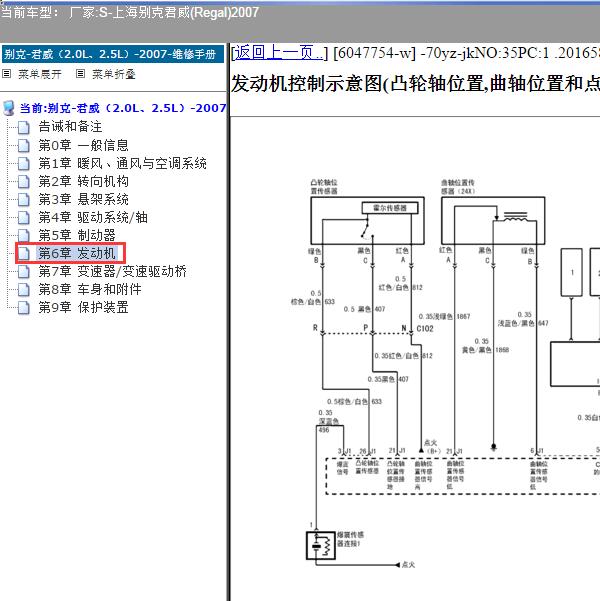Select 第1章 暖风、通风与空调系统

122,164
